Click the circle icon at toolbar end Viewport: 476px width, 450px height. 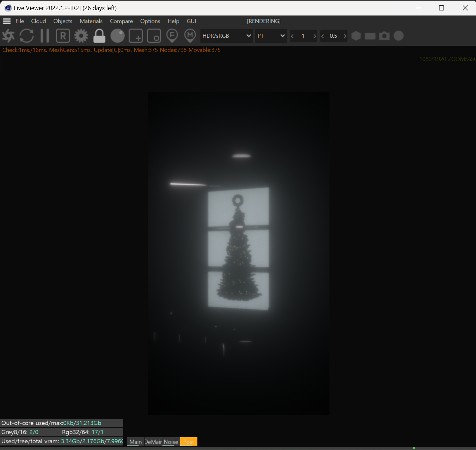399,36
